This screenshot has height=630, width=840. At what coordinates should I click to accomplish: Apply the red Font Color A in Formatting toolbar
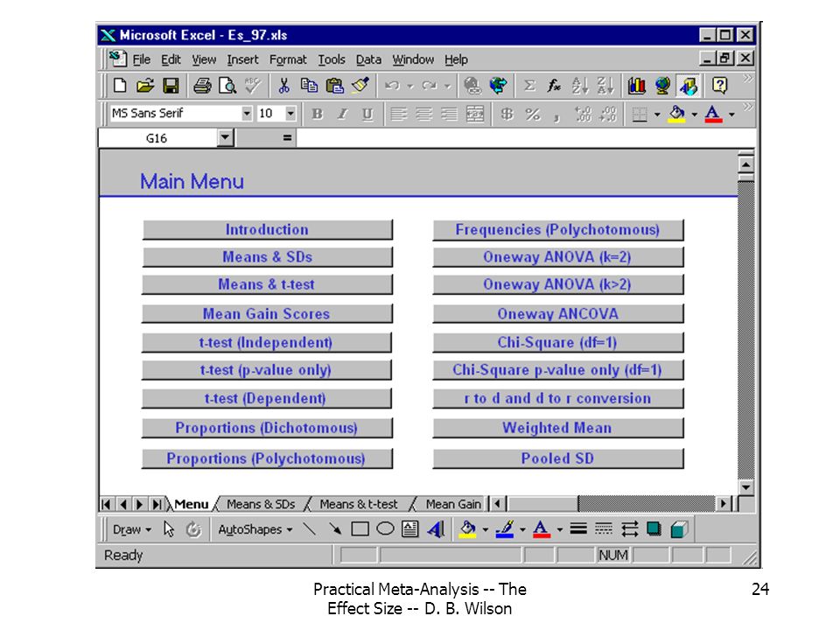pyautogui.click(x=713, y=114)
